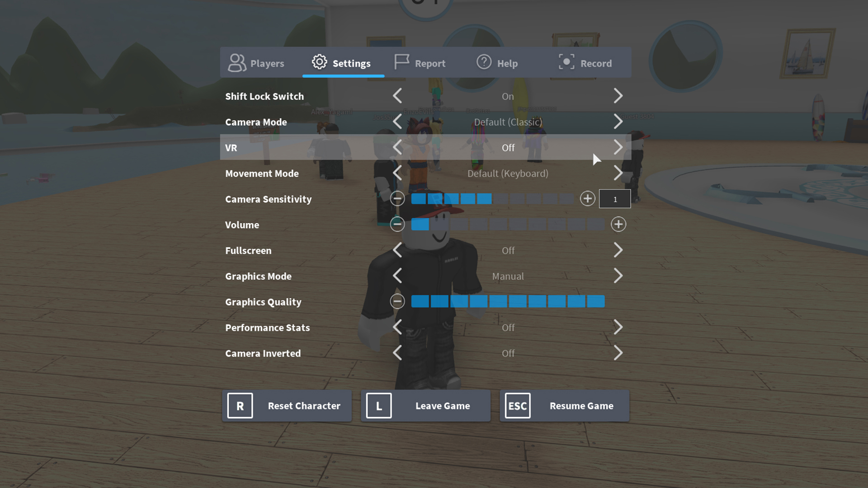Click the Record target icon
Screen dimensions: 868x488
pos(565,63)
